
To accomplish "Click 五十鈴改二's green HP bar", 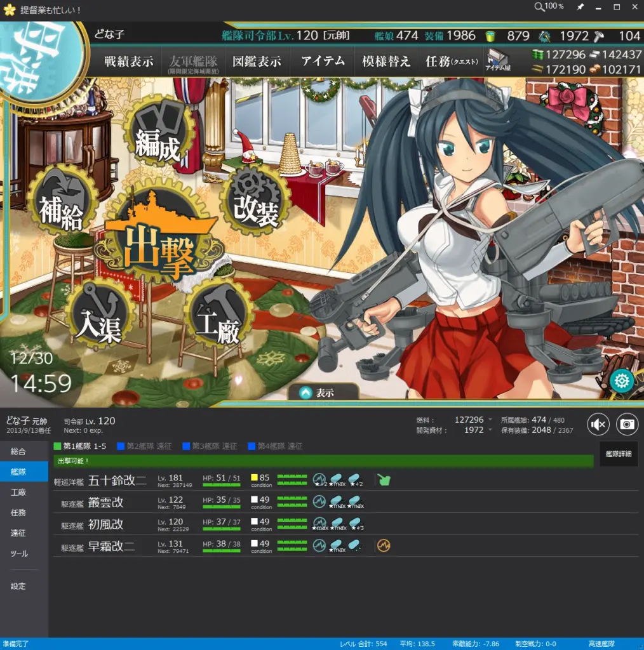I will pyautogui.click(x=221, y=485).
